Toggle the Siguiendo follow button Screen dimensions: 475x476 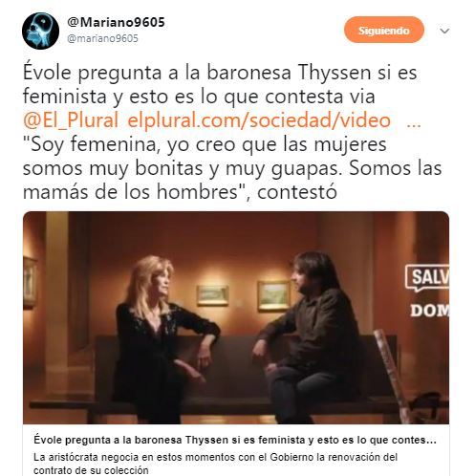pyautogui.click(x=384, y=30)
